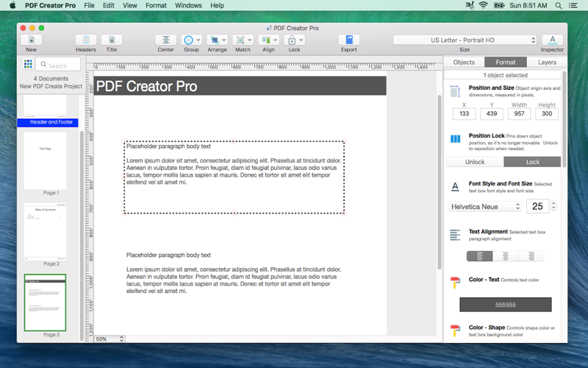Switch to grid thumbnail view icon

28,64
